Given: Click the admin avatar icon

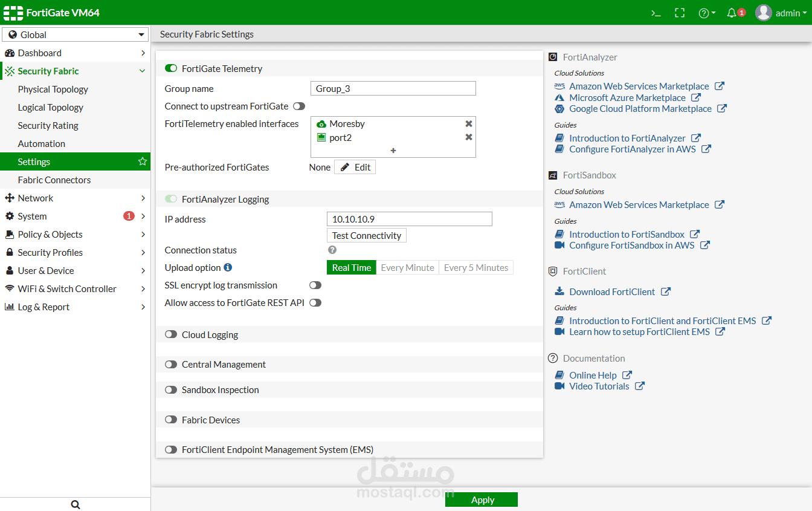Looking at the screenshot, I should coord(762,12).
